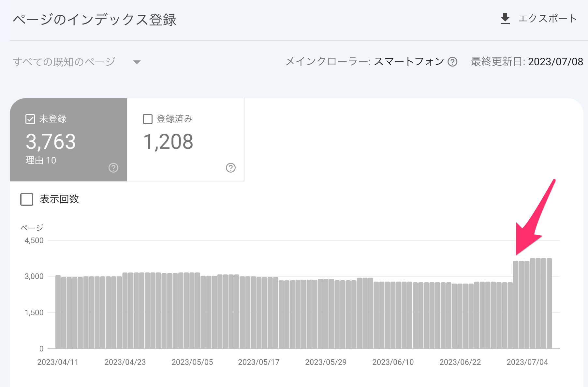Click the メインクローラー label
This screenshot has height=387, width=588.
(328, 62)
